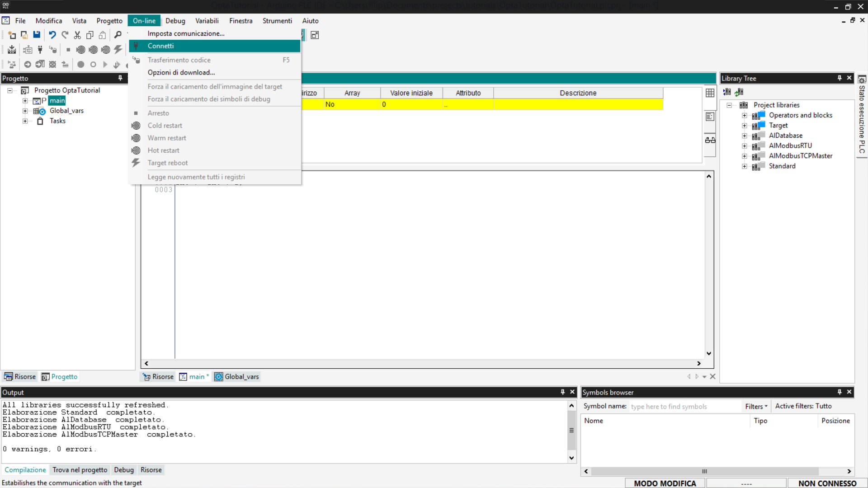Click grid view icon beside variables table
868x488 pixels.
710,93
